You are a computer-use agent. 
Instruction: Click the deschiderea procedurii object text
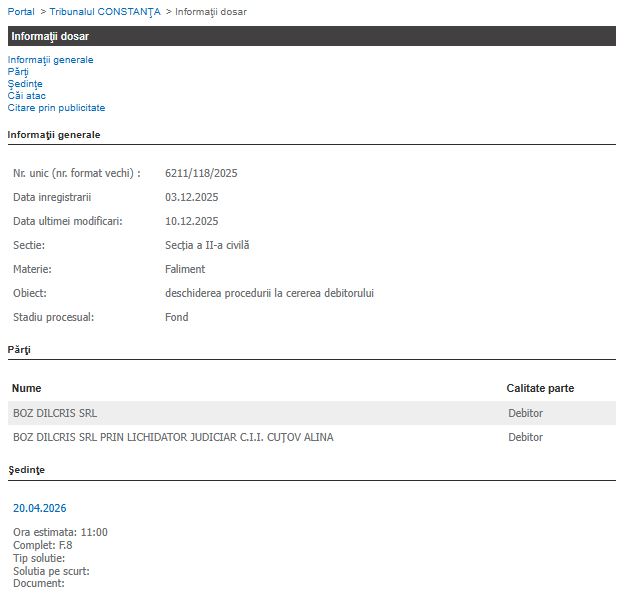[269, 293]
